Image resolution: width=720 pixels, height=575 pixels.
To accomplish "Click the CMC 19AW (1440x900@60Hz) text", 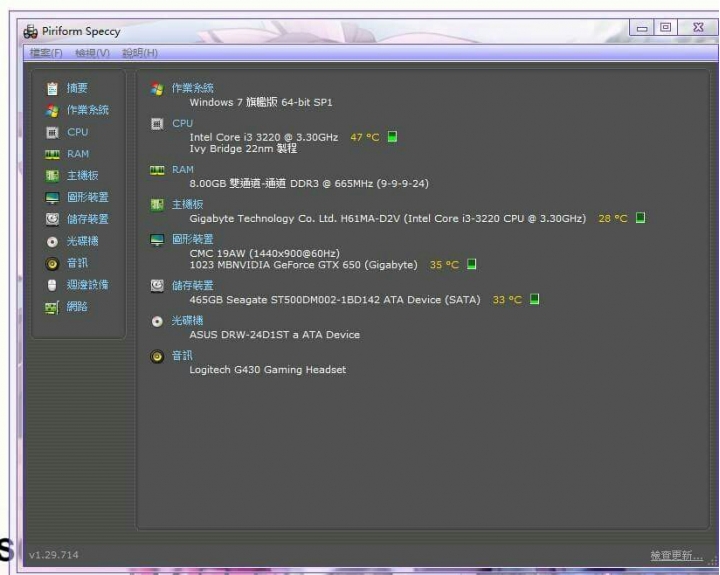I will coord(264,253).
